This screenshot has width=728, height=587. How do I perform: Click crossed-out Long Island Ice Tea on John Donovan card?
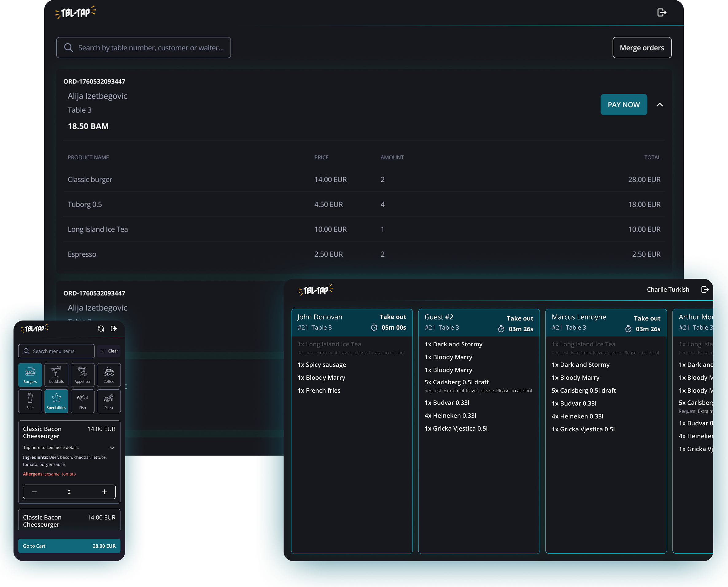(x=329, y=344)
